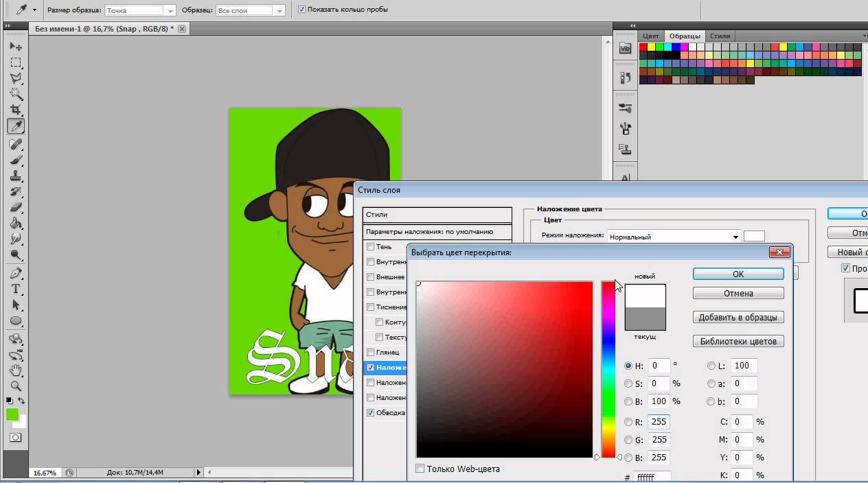Select the Quick Selection tool

point(16,94)
